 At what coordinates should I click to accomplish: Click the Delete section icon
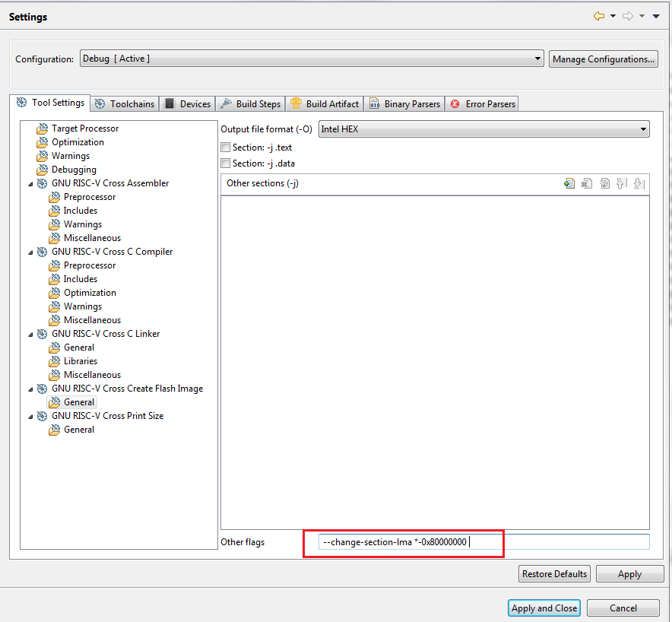pyautogui.click(x=587, y=183)
